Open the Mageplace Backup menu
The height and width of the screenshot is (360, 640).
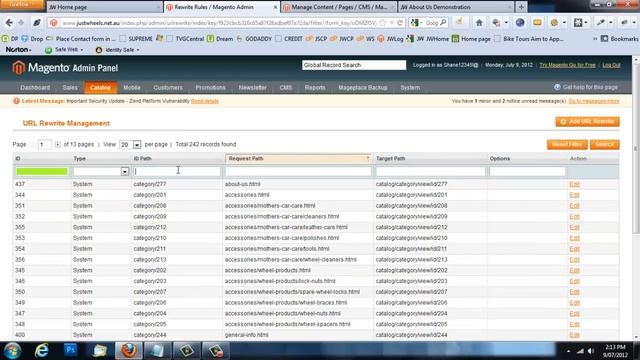coord(362,88)
